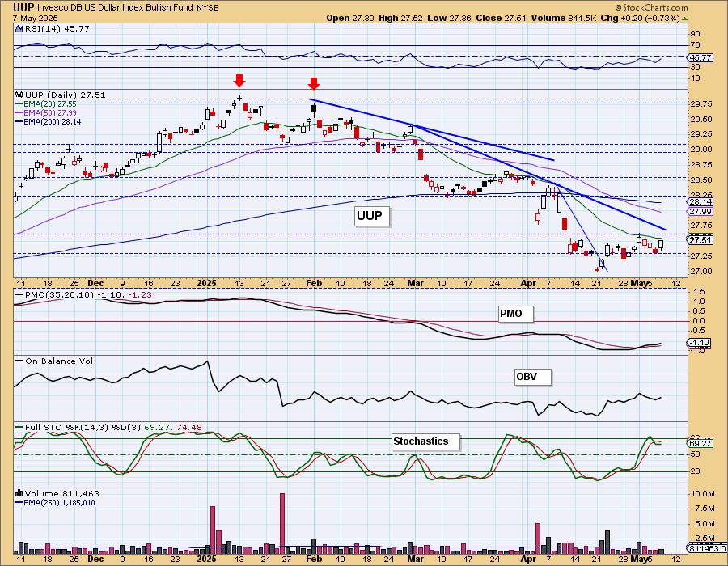
Task: Click the Apr label on bottom volume date axis
Action: pyautogui.click(x=528, y=559)
